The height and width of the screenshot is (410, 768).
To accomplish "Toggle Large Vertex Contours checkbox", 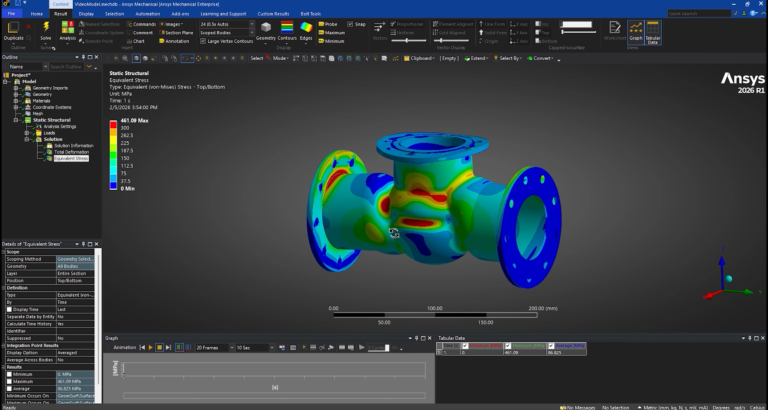I will point(203,41).
